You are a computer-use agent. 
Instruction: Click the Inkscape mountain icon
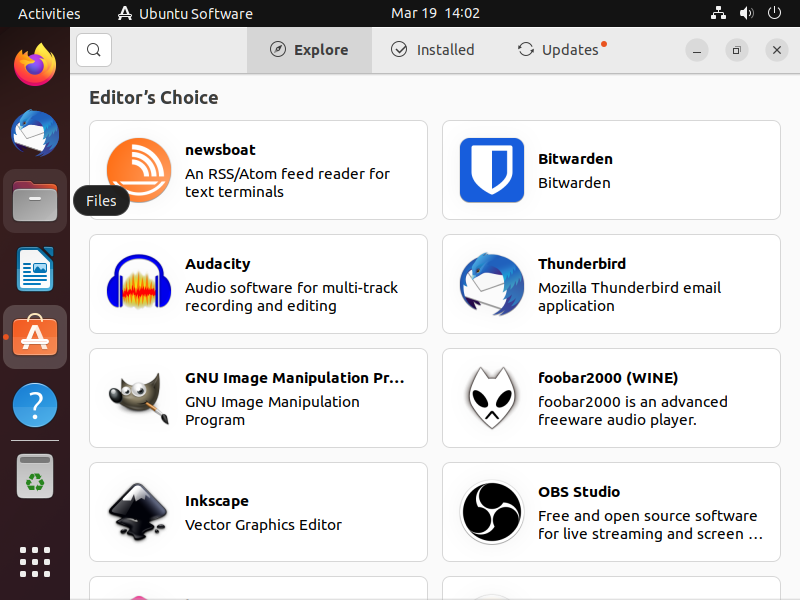[x=139, y=512]
